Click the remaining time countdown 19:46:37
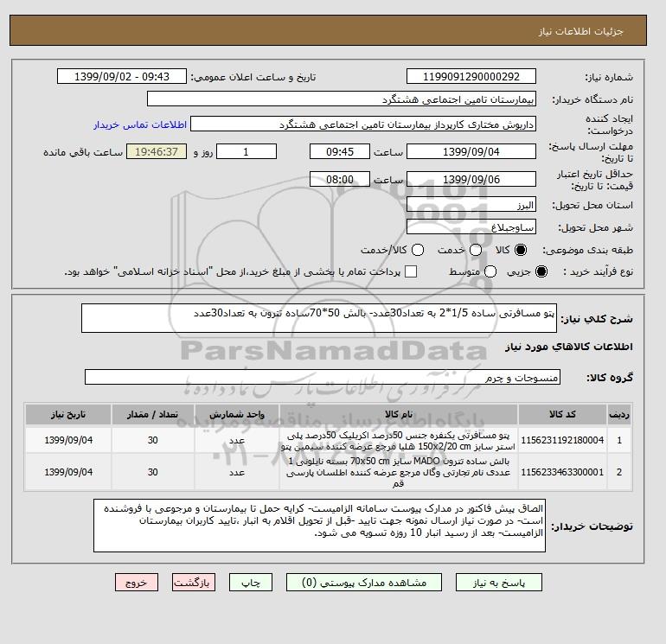 tap(157, 151)
